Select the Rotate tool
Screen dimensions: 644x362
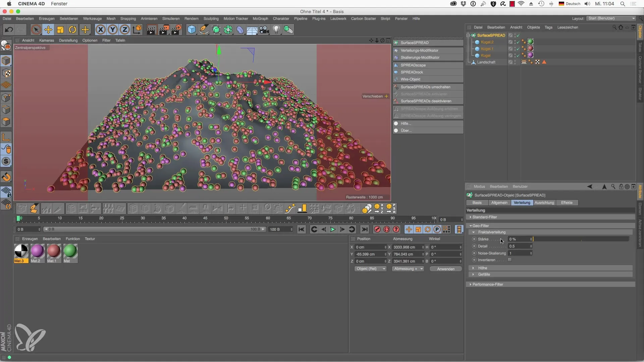coord(72,30)
